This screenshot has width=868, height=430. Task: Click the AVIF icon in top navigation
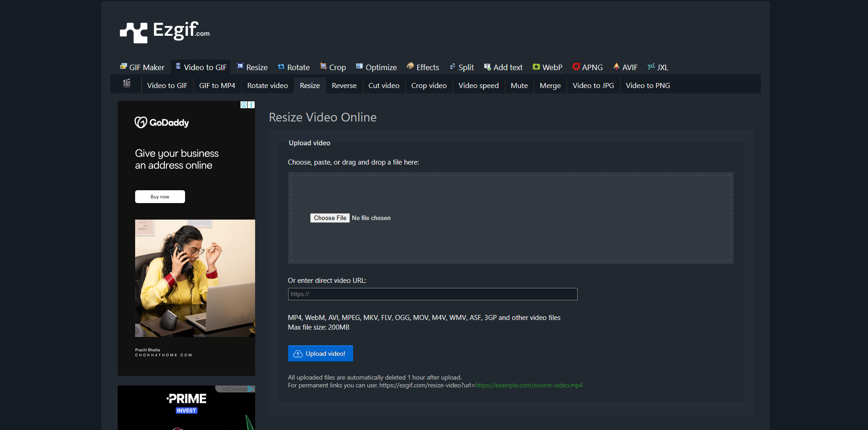[x=617, y=66]
